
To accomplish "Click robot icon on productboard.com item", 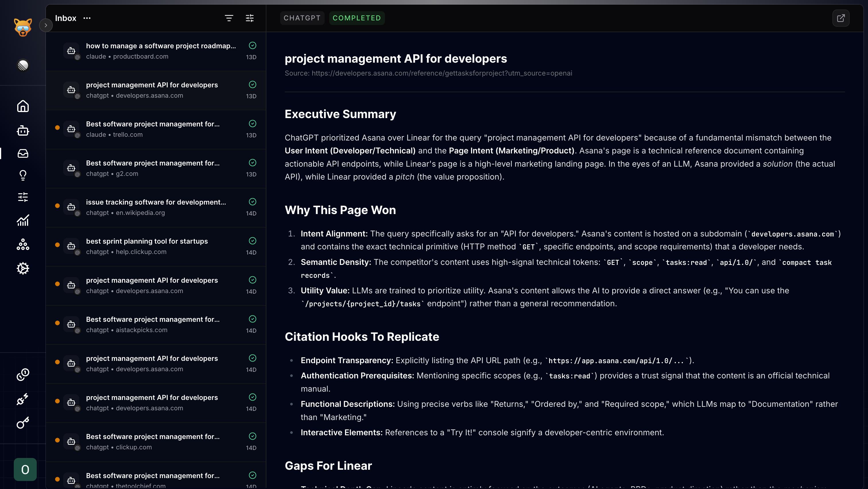I will tap(71, 51).
